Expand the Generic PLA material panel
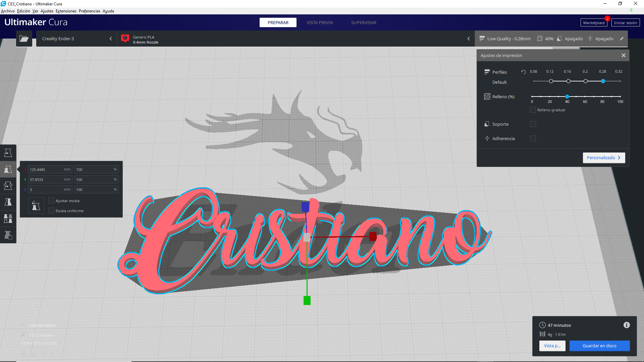 pos(295,39)
